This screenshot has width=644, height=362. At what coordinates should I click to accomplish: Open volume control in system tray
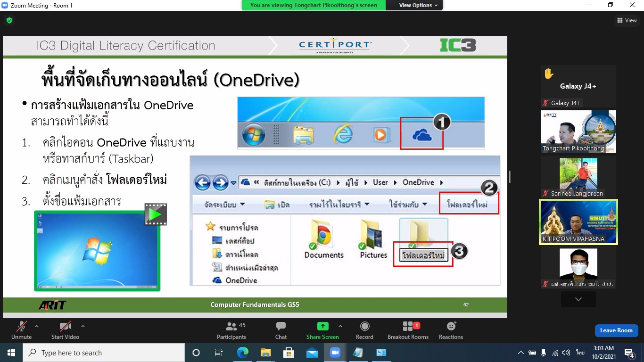coord(566,353)
